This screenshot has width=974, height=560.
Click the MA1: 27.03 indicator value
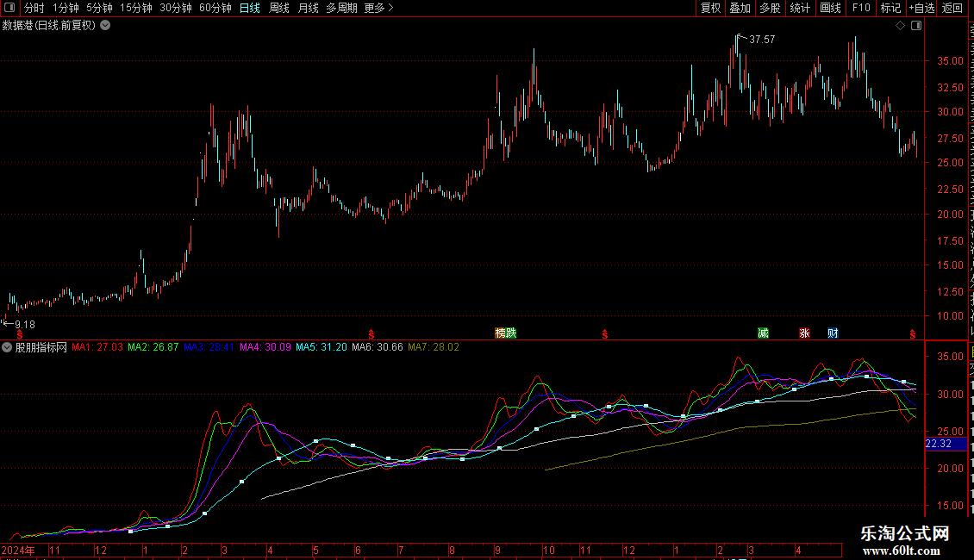tap(97, 348)
